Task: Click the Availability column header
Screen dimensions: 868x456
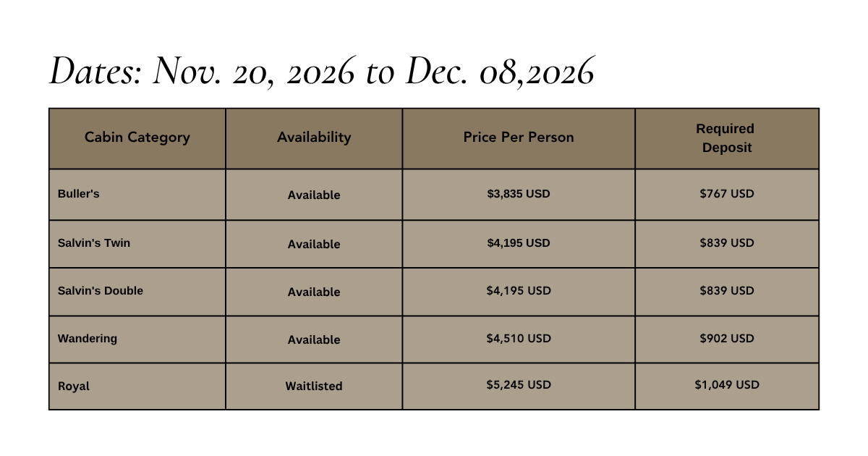Action: click(x=314, y=138)
